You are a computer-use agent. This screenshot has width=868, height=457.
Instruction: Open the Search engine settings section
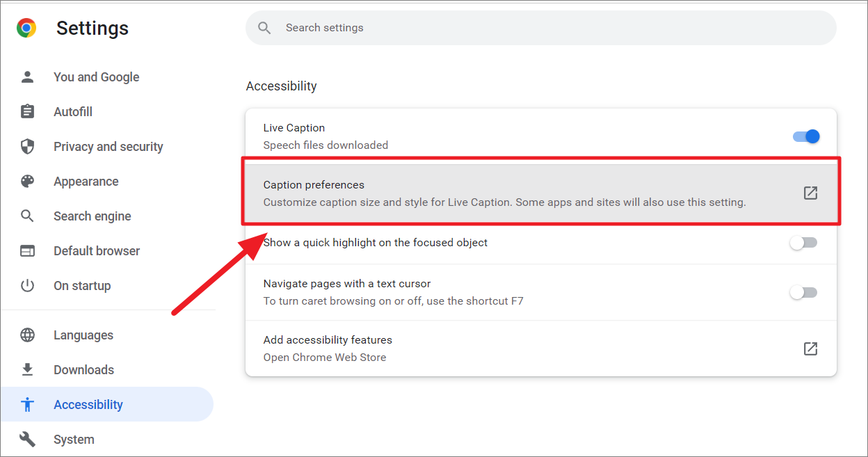point(92,216)
